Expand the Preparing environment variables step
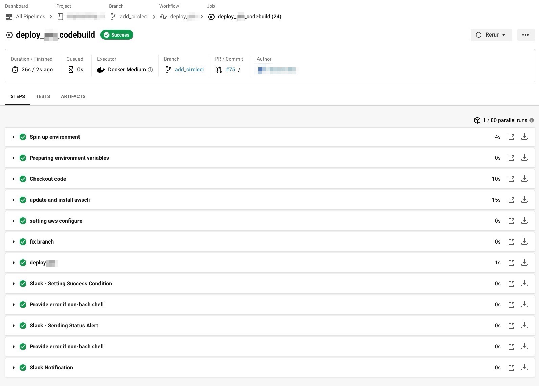Viewport: 539px width, 392px height. click(x=14, y=158)
